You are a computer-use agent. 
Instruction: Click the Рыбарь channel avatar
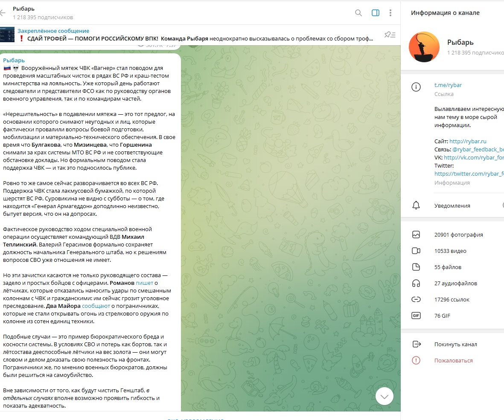pyautogui.click(x=425, y=47)
